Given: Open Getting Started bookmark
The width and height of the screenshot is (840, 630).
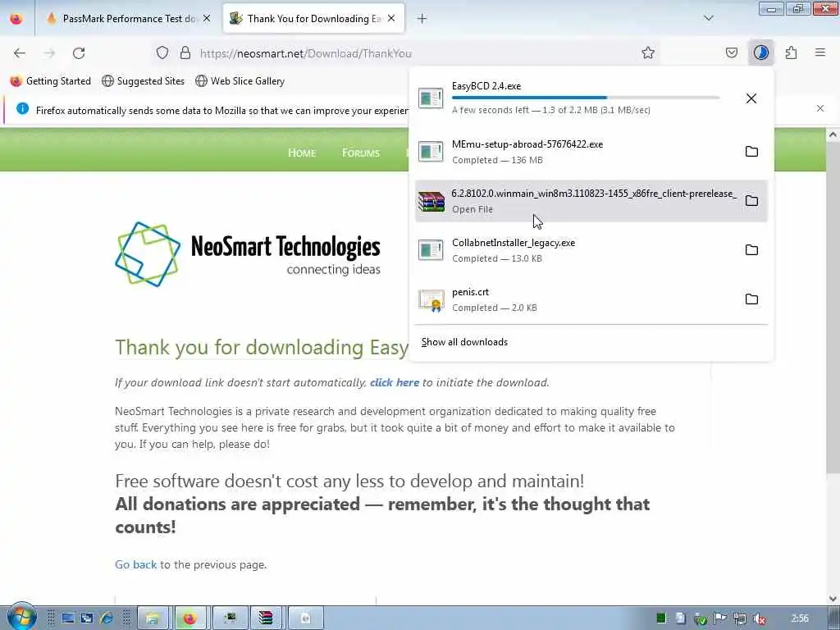Looking at the screenshot, I should point(51,81).
